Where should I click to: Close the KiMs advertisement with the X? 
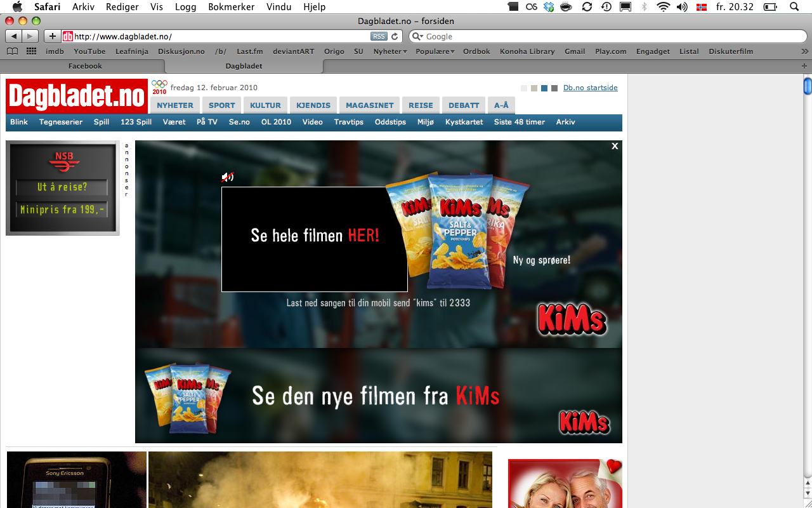coord(615,146)
